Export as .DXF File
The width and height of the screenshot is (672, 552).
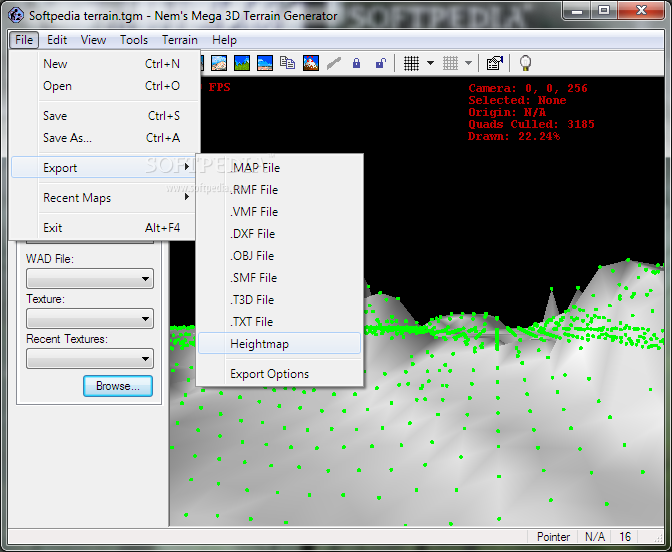click(279, 234)
